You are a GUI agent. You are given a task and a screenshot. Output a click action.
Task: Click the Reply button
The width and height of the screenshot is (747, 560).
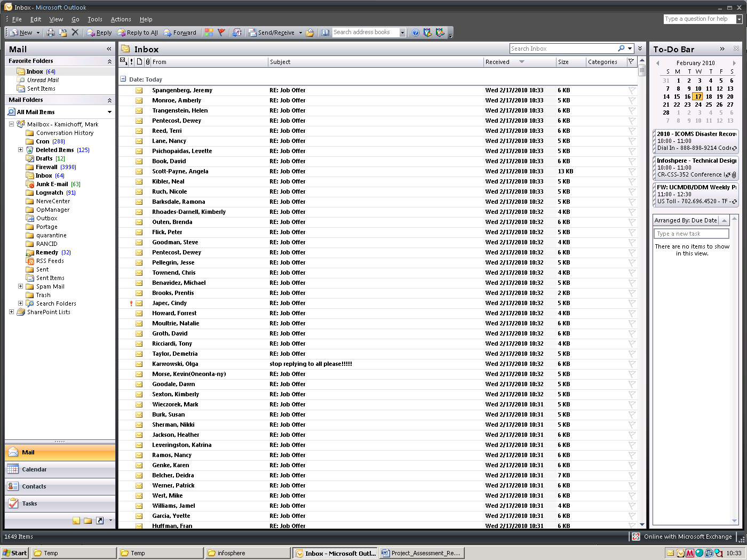99,33
